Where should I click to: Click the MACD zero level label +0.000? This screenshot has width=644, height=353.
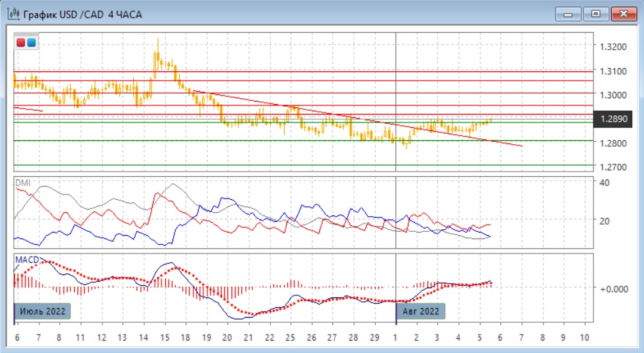[x=615, y=288]
